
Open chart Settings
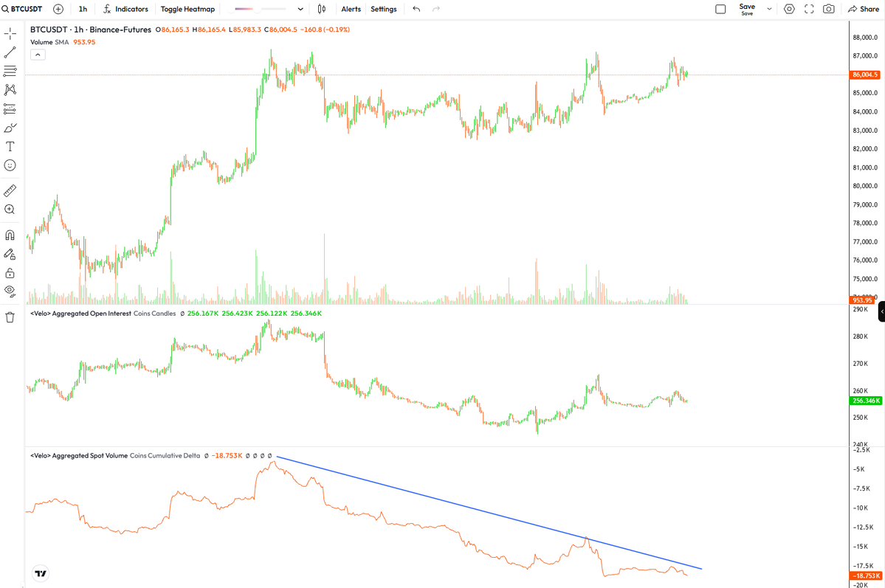(383, 9)
